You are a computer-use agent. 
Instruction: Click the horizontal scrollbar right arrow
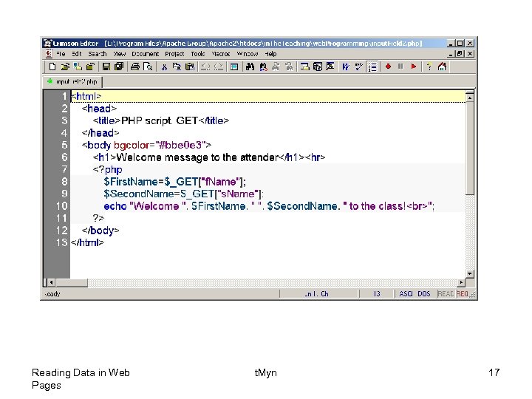(x=461, y=282)
